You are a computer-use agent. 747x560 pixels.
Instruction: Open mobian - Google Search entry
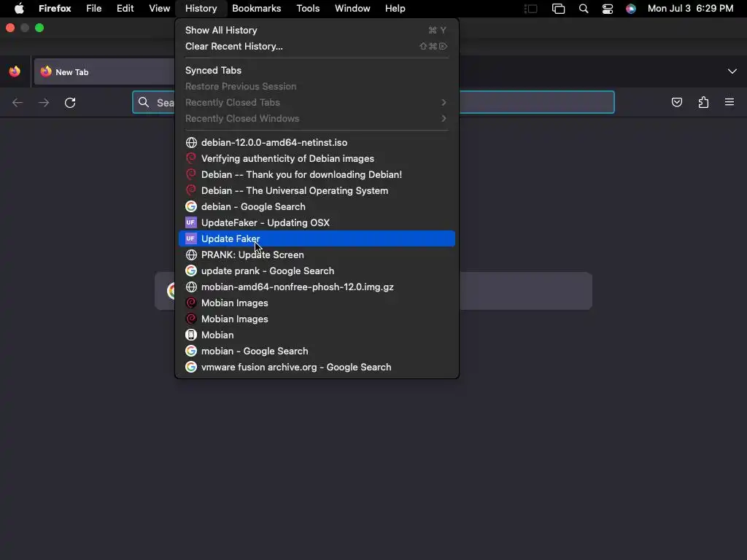(x=317, y=351)
